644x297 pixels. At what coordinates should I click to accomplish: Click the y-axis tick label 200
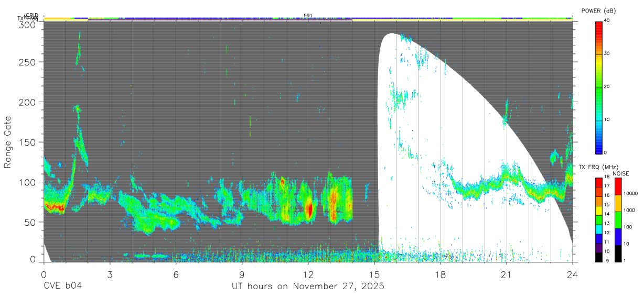[28, 102]
